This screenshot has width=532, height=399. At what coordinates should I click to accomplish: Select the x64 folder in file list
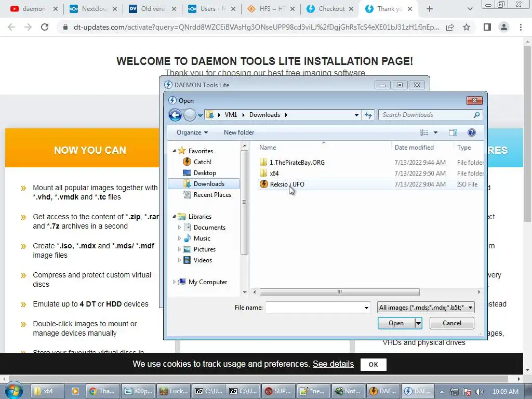tap(274, 173)
